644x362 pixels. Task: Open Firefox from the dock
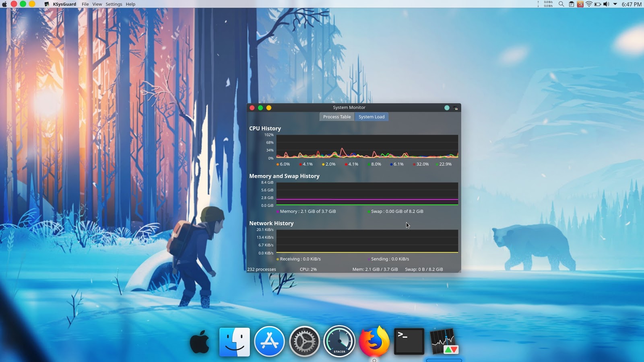374,341
